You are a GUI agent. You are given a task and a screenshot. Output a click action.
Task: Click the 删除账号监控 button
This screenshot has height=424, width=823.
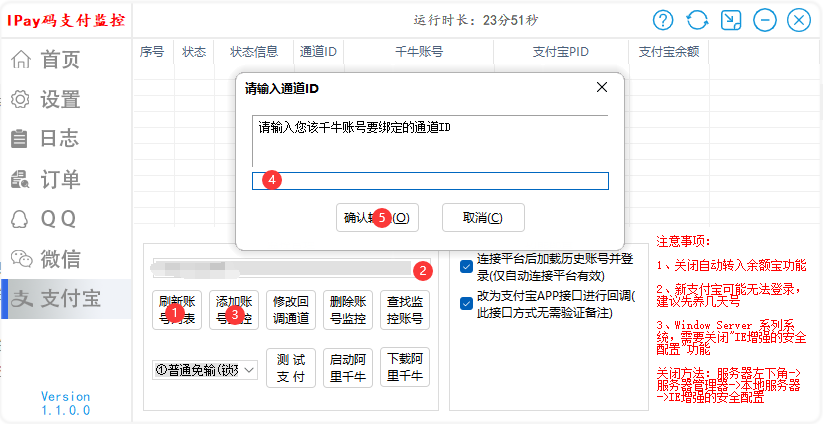(348, 310)
